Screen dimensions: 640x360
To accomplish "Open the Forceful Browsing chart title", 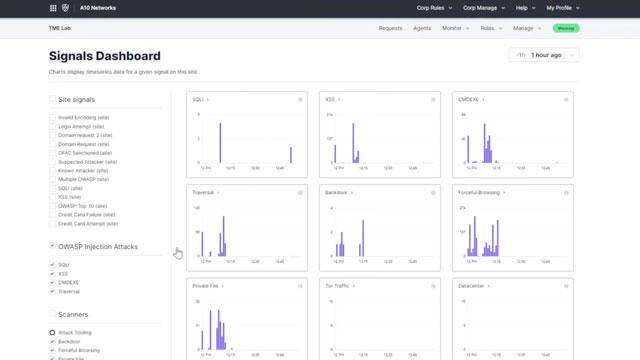I will (481, 193).
